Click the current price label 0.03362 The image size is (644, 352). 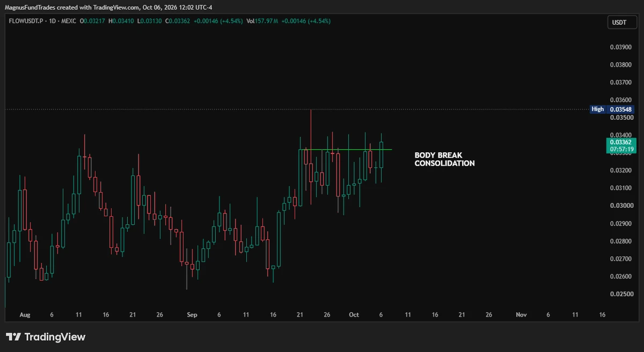tap(620, 142)
